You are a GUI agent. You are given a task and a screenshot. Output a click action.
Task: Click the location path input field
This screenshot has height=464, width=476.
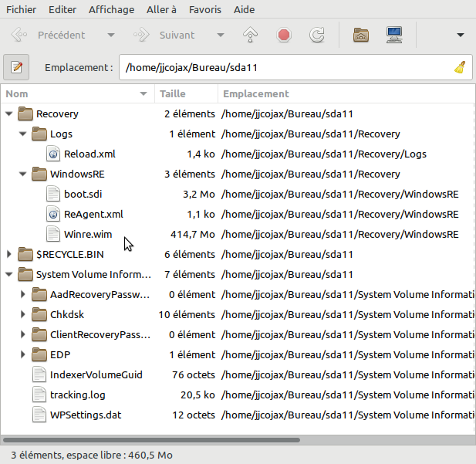[x=295, y=67]
